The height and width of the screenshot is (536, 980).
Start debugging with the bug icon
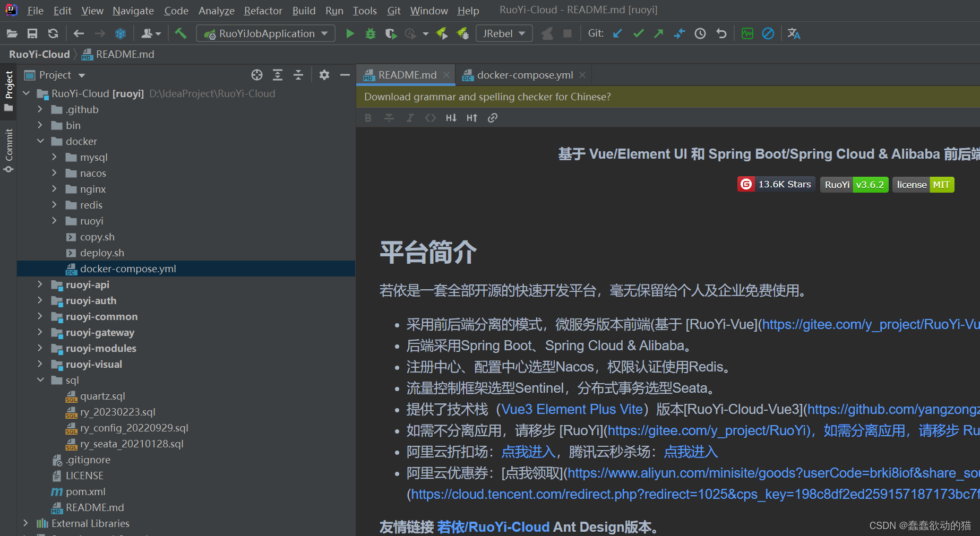point(371,33)
